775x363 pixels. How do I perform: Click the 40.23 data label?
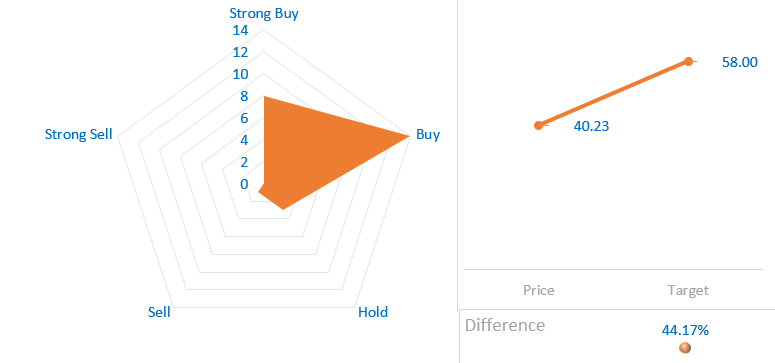[591, 126]
